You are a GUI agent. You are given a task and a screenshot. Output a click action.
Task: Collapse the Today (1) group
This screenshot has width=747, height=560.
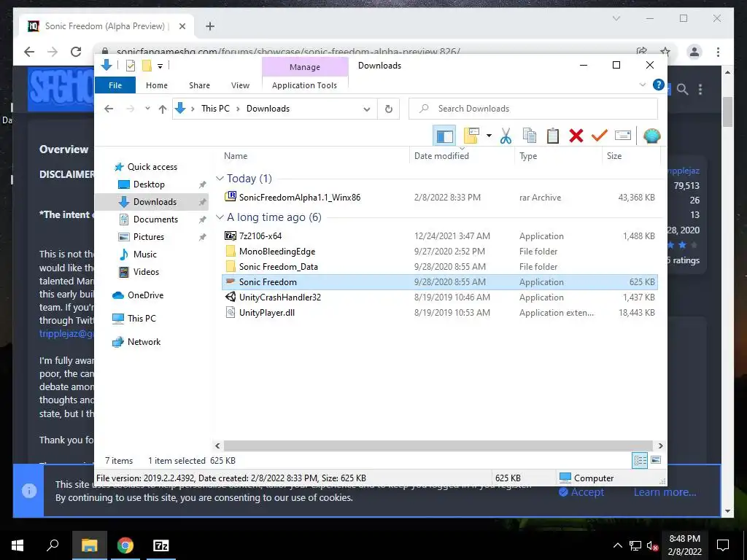(x=220, y=179)
